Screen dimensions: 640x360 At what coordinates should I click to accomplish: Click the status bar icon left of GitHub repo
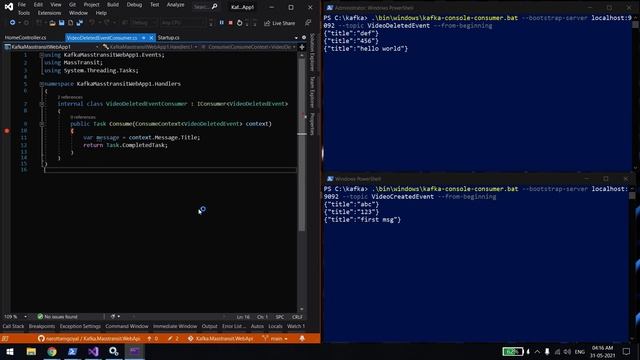[x=5, y=338]
